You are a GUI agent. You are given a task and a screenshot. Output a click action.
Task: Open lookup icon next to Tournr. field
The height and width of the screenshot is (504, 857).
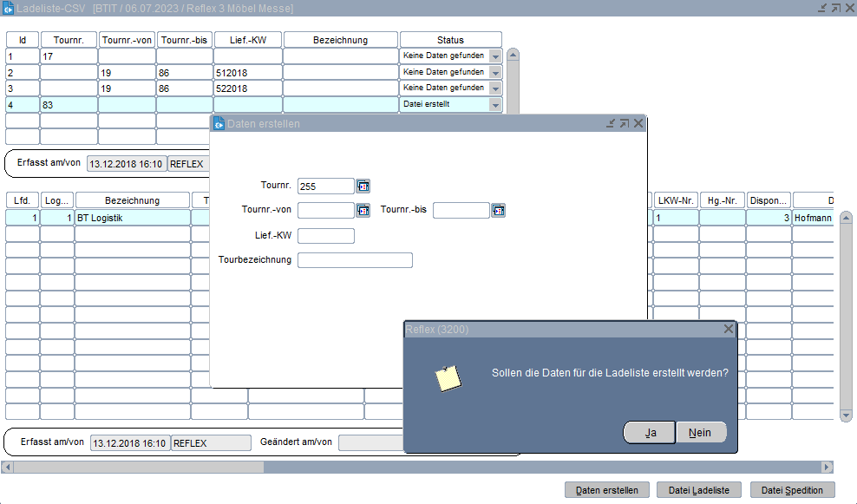pyautogui.click(x=363, y=186)
